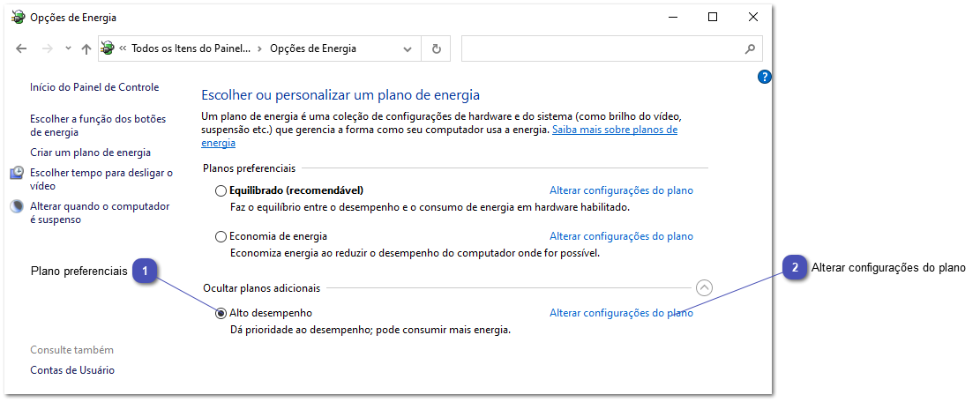Click Criar um plano de energia
This screenshot has height=402, width=980.
pyautogui.click(x=91, y=153)
